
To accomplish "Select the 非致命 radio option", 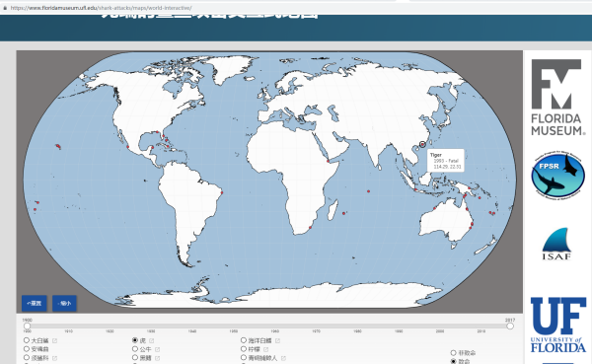I will point(454,353).
